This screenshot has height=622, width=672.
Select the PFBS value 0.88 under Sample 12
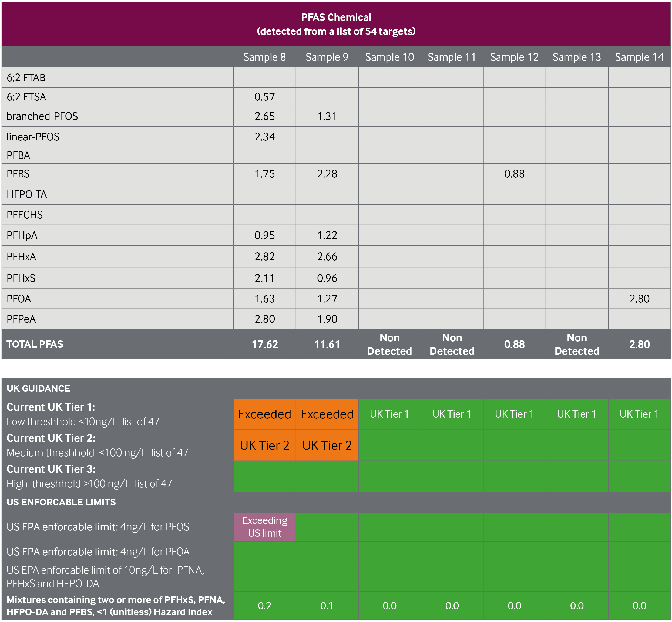pyautogui.click(x=514, y=174)
